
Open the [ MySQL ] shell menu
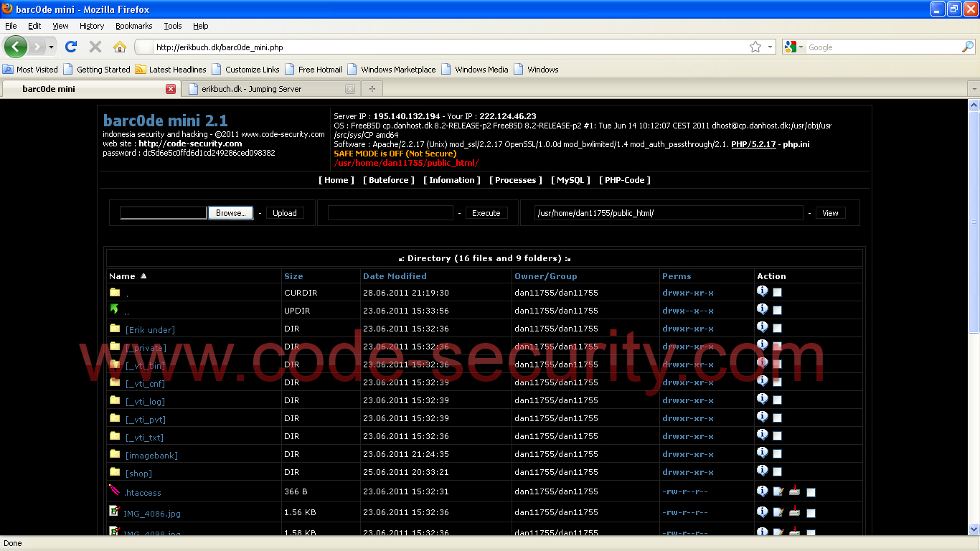tap(570, 180)
